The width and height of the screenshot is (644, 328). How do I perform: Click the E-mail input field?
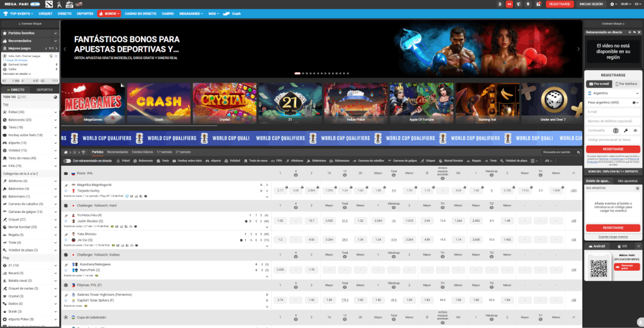click(613, 111)
